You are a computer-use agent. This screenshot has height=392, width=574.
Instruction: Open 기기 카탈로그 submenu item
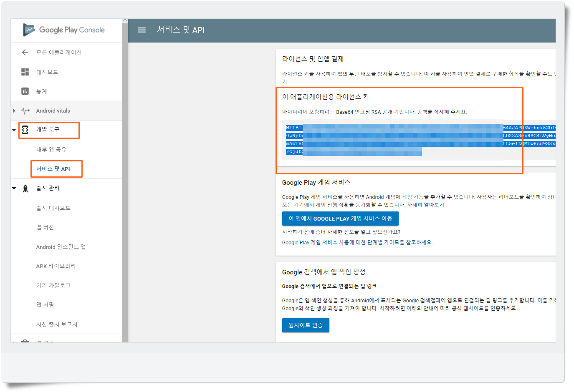click(53, 286)
